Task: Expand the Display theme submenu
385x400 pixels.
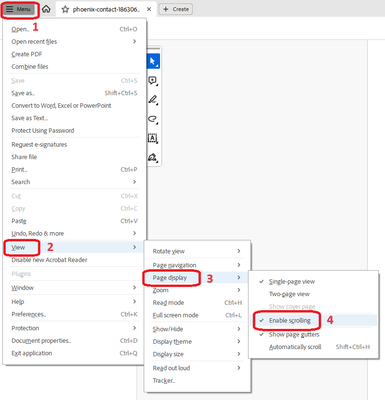Action: coord(197,341)
